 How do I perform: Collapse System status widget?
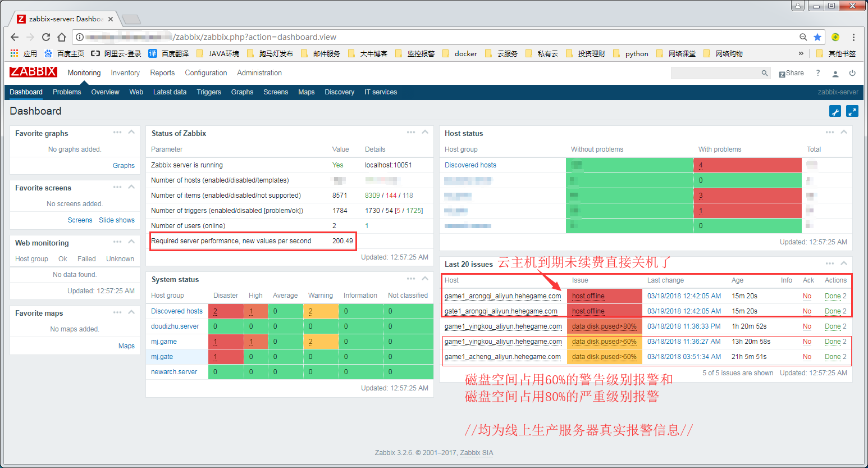[425, 279]
